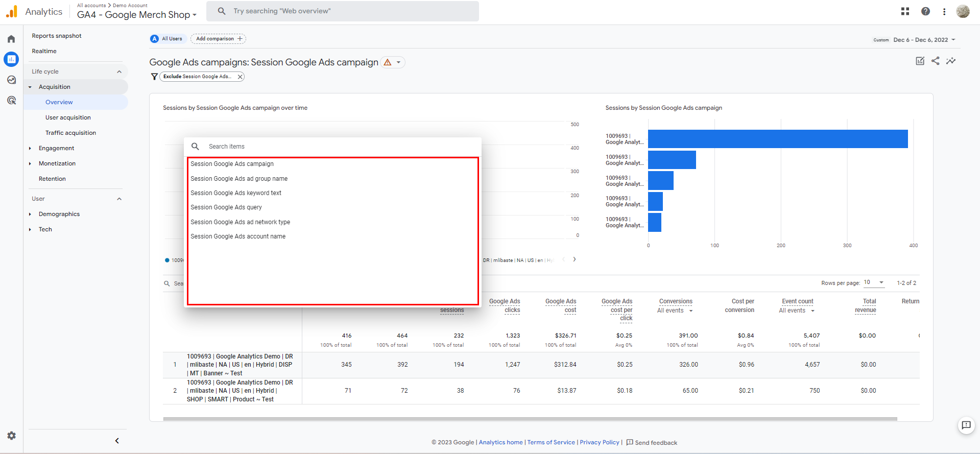Screen dimensions: 980x454
Task: Click the table search magnifier icon
Action: (167, 283)
